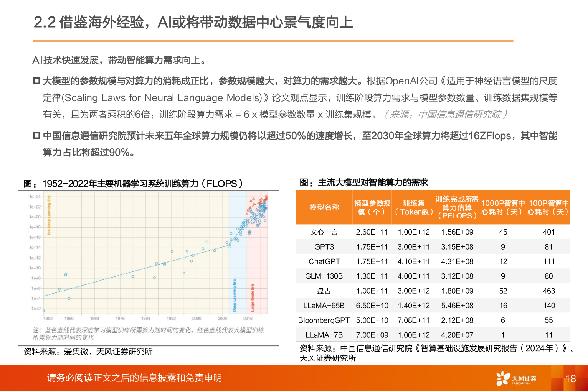Image resolution: width=588 pixels, height=391 pixels.
Task: Click the vertical Large-Scale Era label
Action: click(253, 297)
